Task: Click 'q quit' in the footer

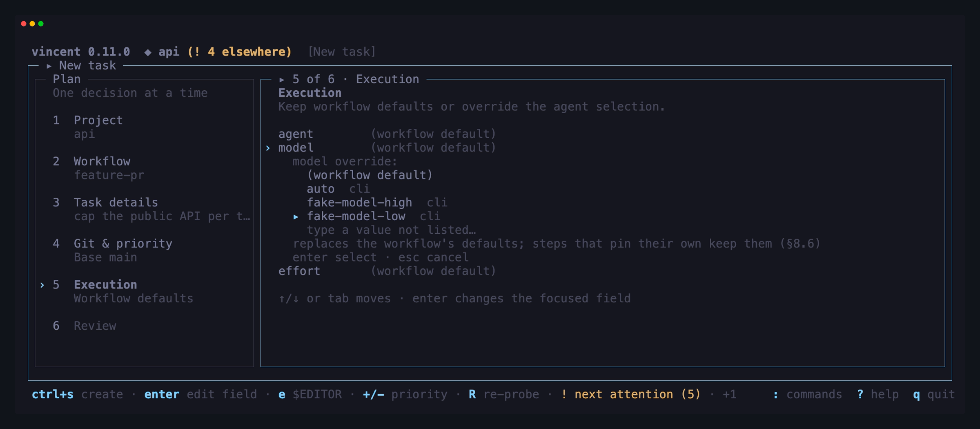Action: (x=934, y=394)
